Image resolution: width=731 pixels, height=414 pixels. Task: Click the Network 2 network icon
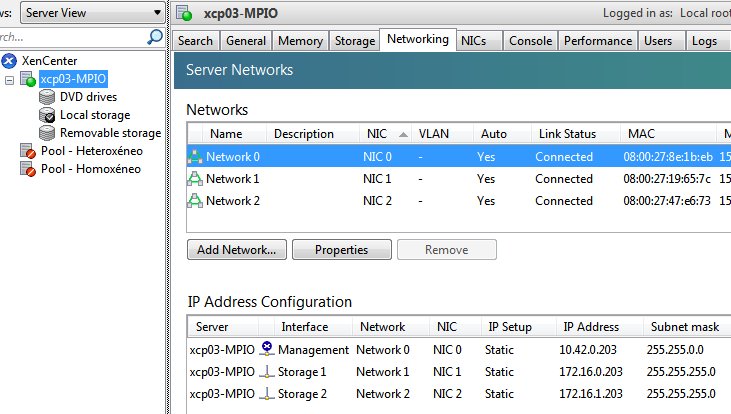tap(195, 200)
